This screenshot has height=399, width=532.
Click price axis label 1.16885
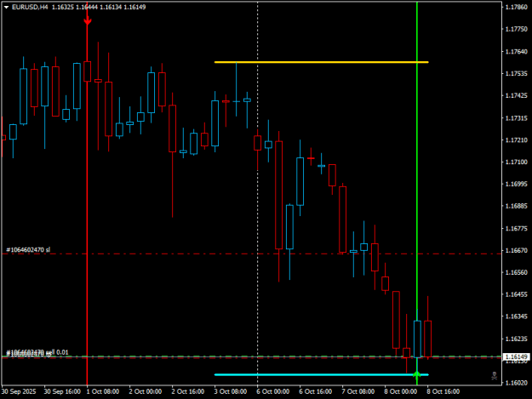(517, 206)
